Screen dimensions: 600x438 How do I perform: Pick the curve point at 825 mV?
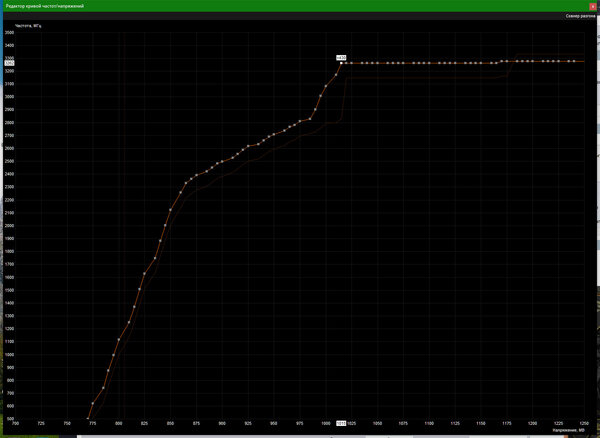pyautogui.click(x=145, y=273)
